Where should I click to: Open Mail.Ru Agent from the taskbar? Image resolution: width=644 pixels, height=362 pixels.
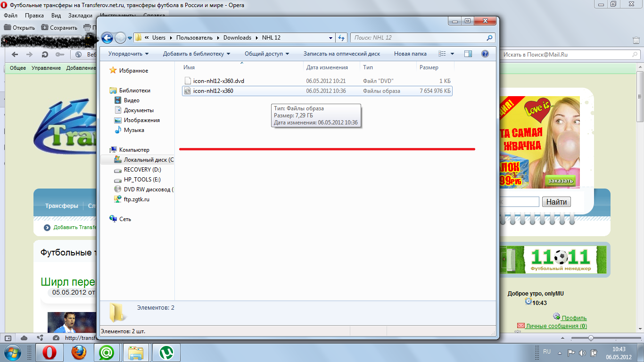pyautogui.click(x=107, y=352)
